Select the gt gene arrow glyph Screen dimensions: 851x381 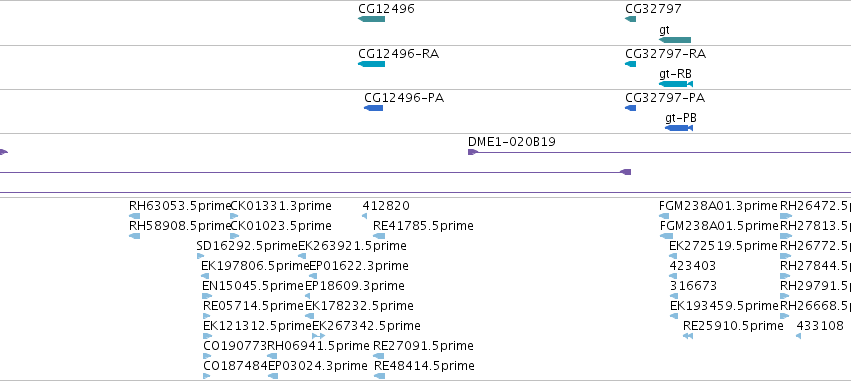(x=675, y=40)
